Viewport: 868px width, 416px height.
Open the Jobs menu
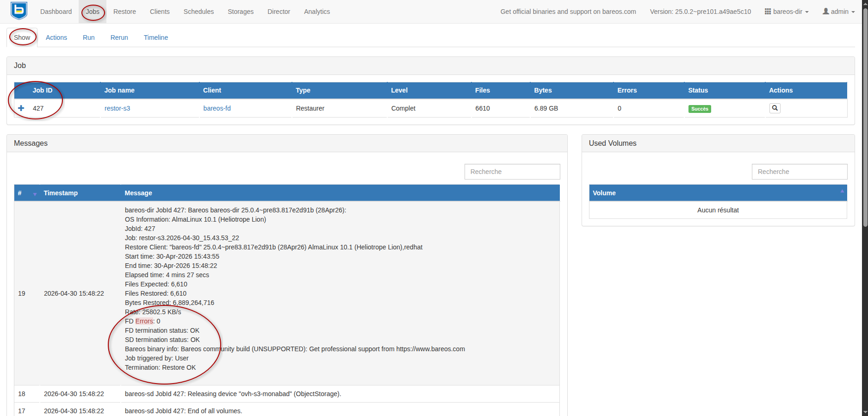pyautogui.click(x=93, y=12)
